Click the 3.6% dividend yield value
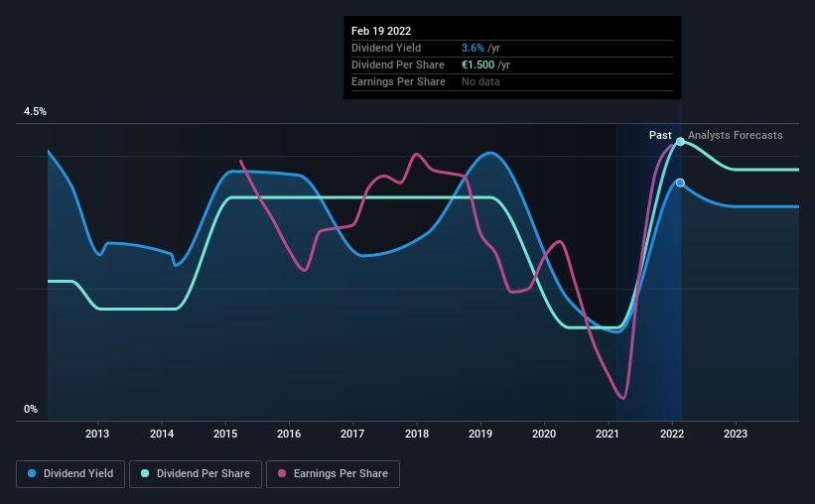 (x=473, y=48)
